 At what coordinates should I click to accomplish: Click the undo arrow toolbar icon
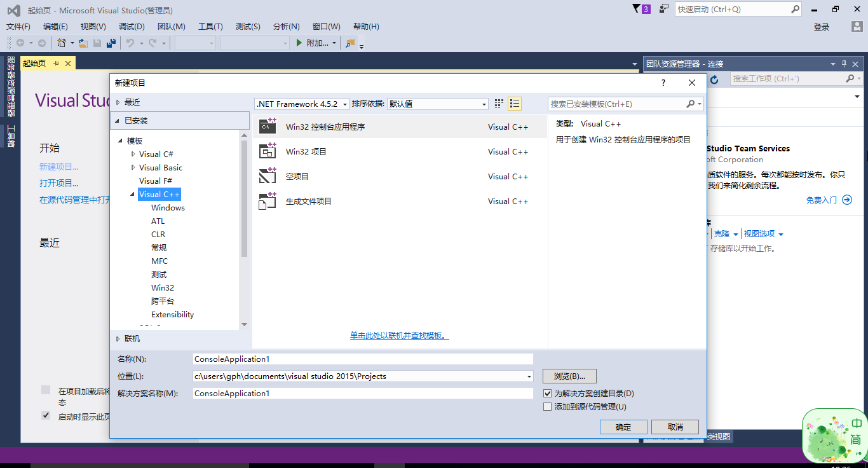(130, 43)
